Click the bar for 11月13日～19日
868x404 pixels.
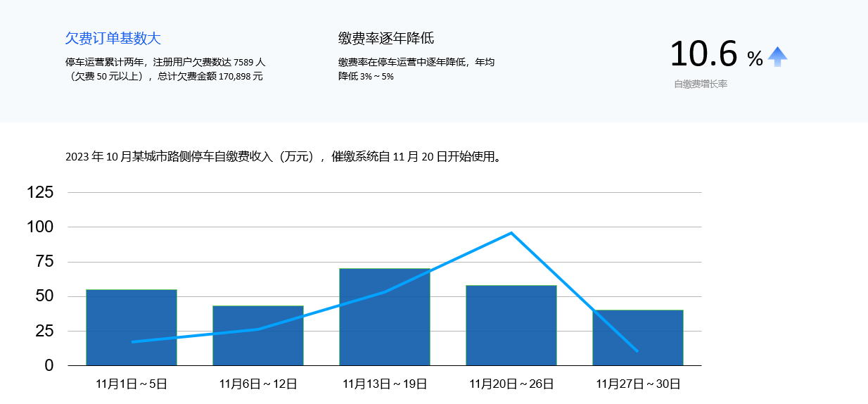(x=385, y=317)
